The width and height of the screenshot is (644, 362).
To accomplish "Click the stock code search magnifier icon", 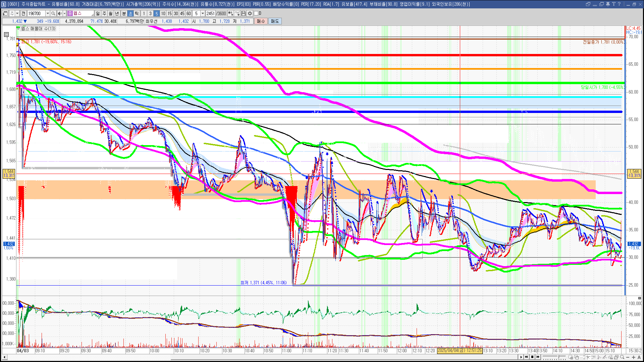I will pyautogui.click(x=53, y=13).
